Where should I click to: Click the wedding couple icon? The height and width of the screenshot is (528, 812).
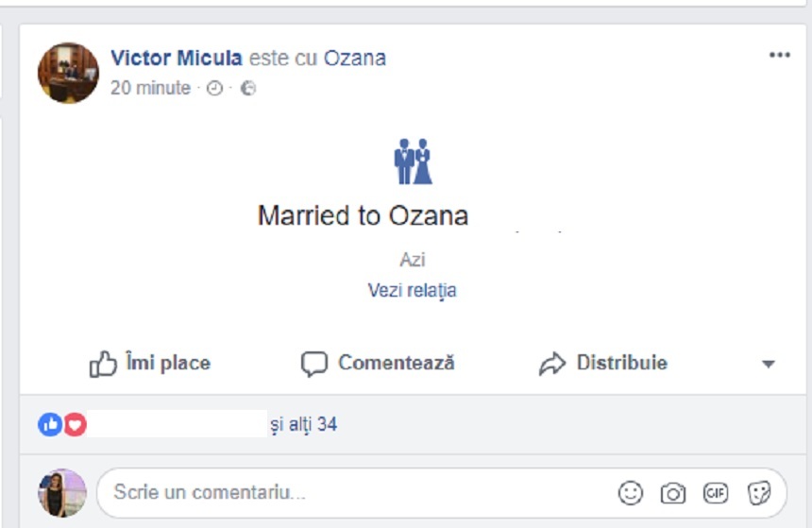point(413,162)
